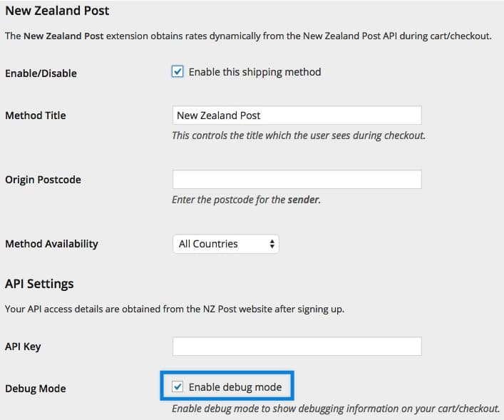Click the API Settings section heading
504x420 pixels.
coord(39,284)
